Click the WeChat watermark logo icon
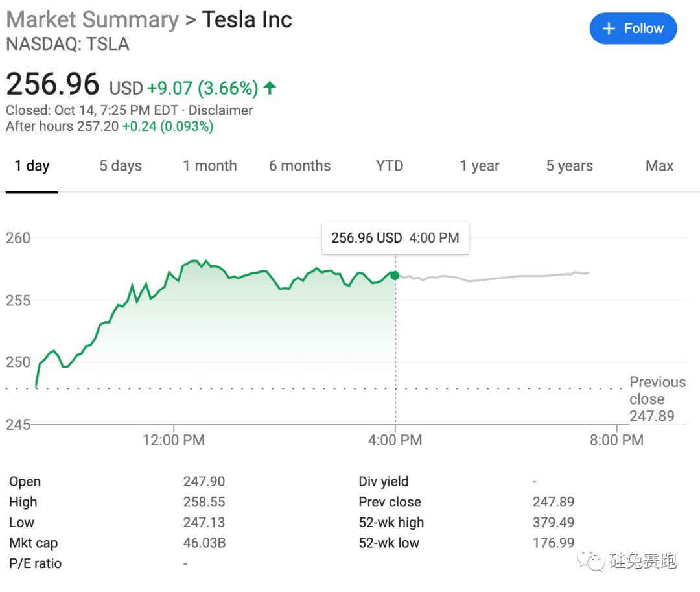The height and width of the screenshot is (592, 700). (591, 560)
